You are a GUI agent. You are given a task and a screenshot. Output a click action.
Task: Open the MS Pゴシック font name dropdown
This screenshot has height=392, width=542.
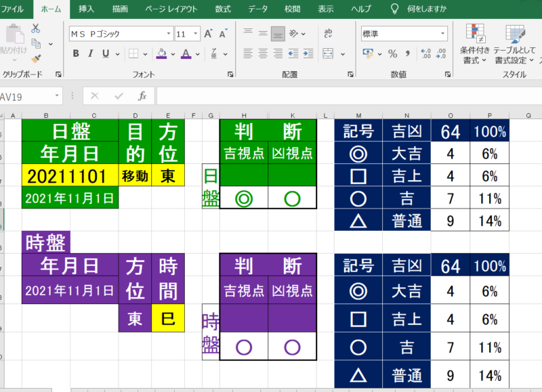(168, 34)
